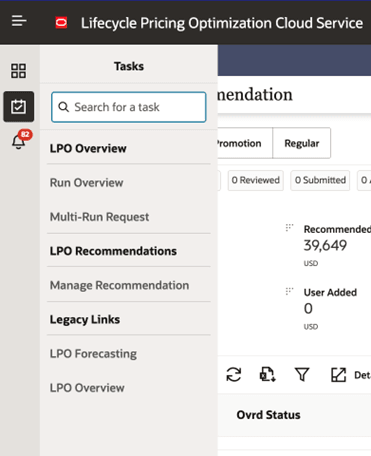Screen dimensions: 371x456
Task: Filter by 0 Reviewed status chip
Action: click(256, 180)
